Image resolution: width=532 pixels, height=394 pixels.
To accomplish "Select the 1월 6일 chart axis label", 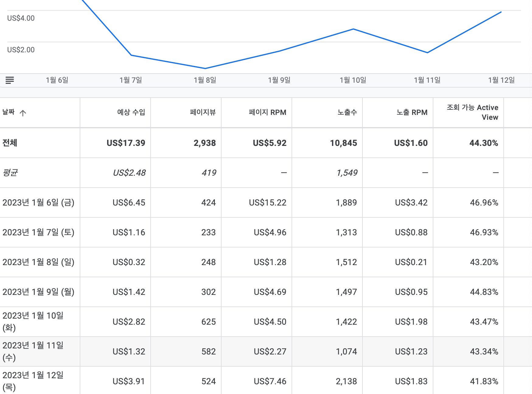I will pyautogui.click(x=57, y=80).
